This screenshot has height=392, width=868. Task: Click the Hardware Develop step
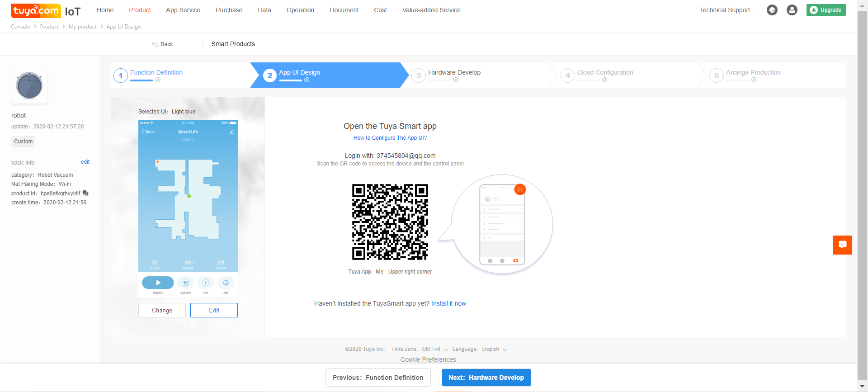(454, 72)
